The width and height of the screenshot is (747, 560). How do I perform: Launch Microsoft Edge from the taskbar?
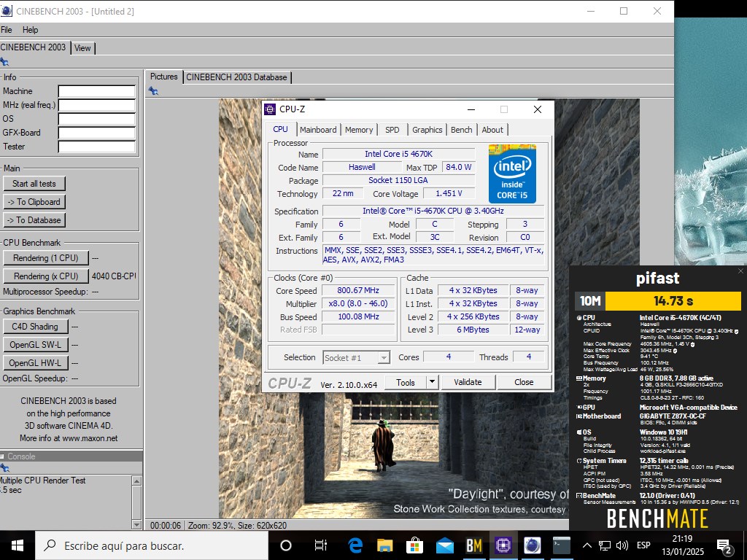click(355, 545)
